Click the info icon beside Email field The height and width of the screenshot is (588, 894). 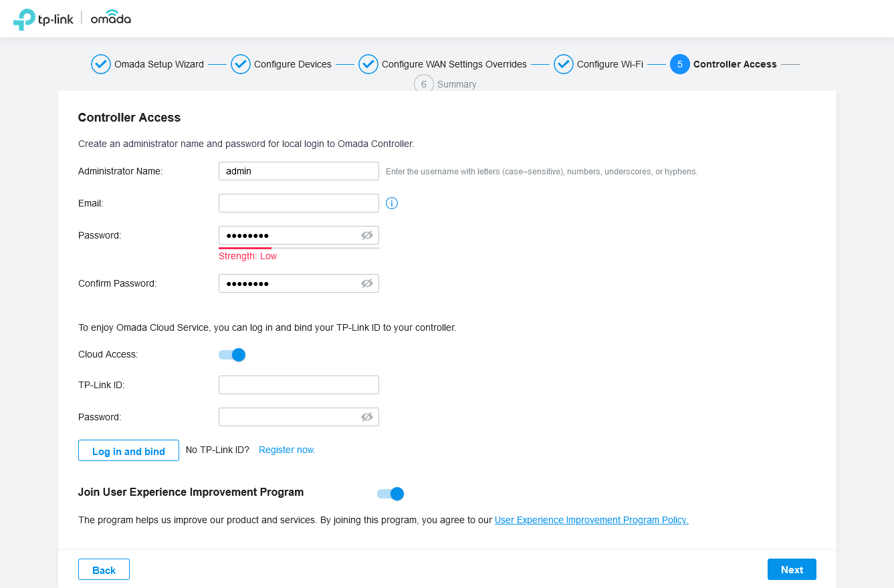(392, 203)
